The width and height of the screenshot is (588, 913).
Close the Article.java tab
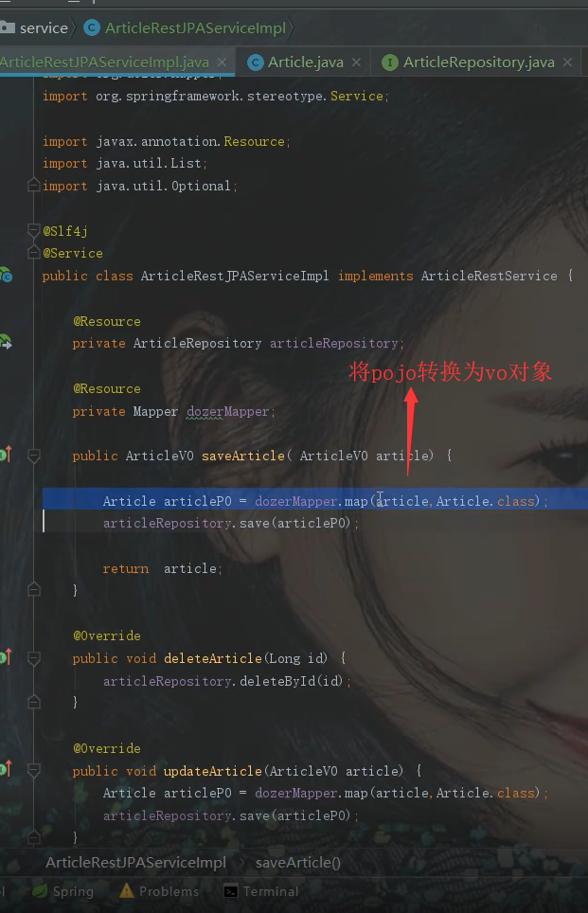pyautogui.click(x=357, y=63)
